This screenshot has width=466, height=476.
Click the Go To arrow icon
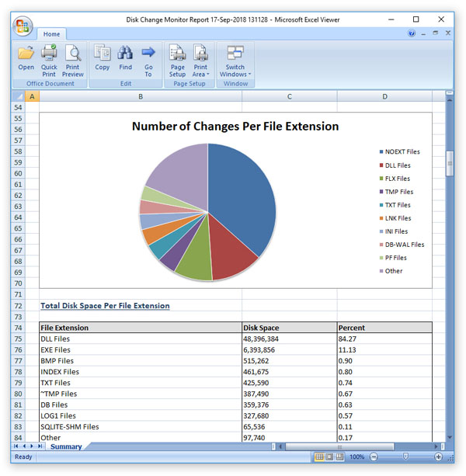[x=148, y=61]
